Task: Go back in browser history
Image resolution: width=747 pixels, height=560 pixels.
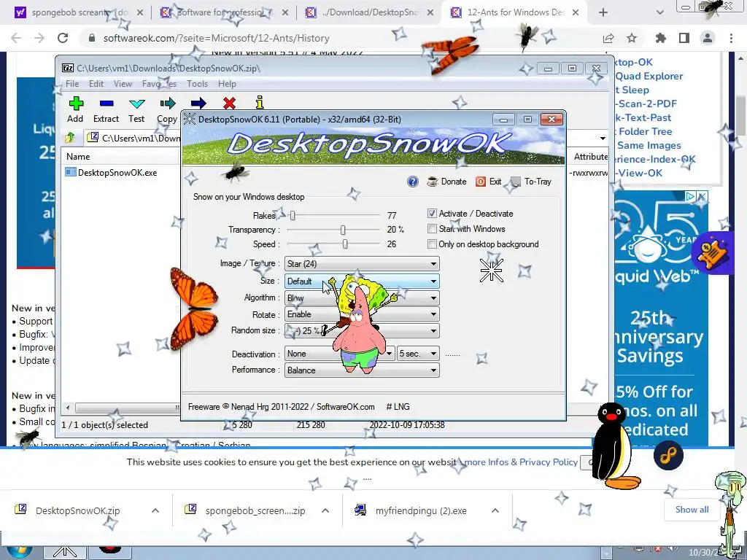Action: pos(16,38)
